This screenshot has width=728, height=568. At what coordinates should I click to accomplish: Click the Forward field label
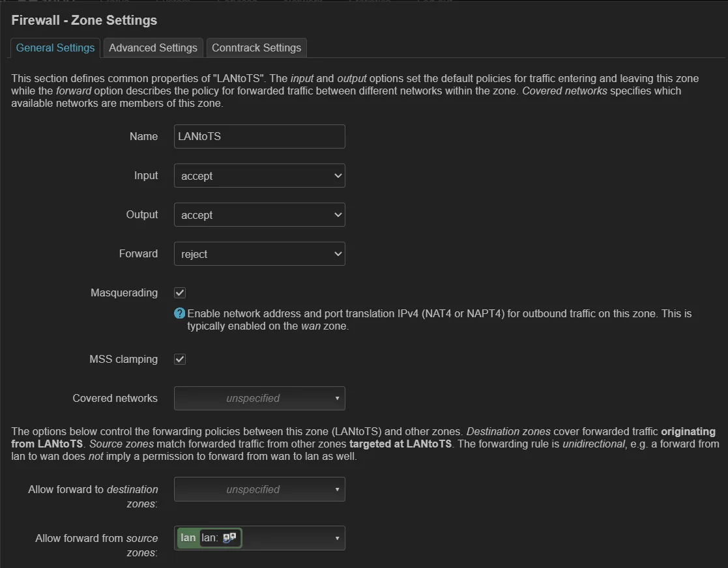(x=138, y=254)
